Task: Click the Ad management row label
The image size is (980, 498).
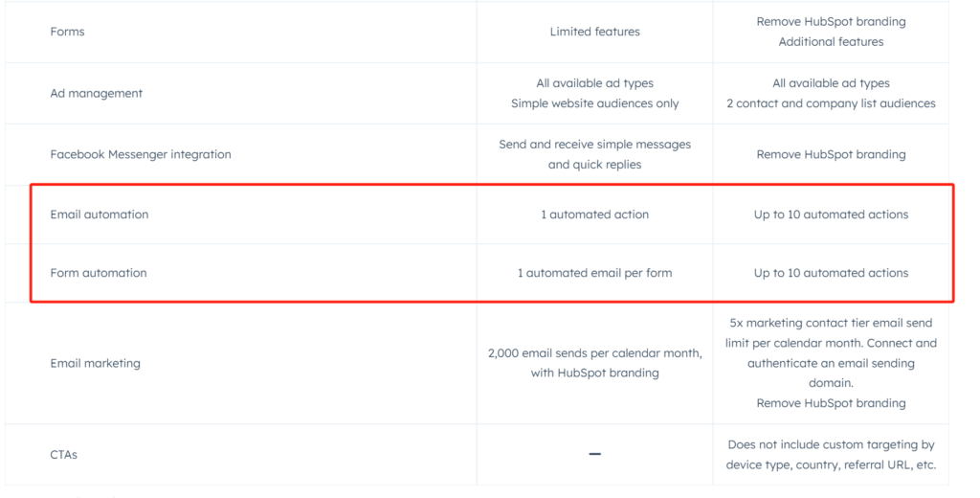Action: (97, 93)
